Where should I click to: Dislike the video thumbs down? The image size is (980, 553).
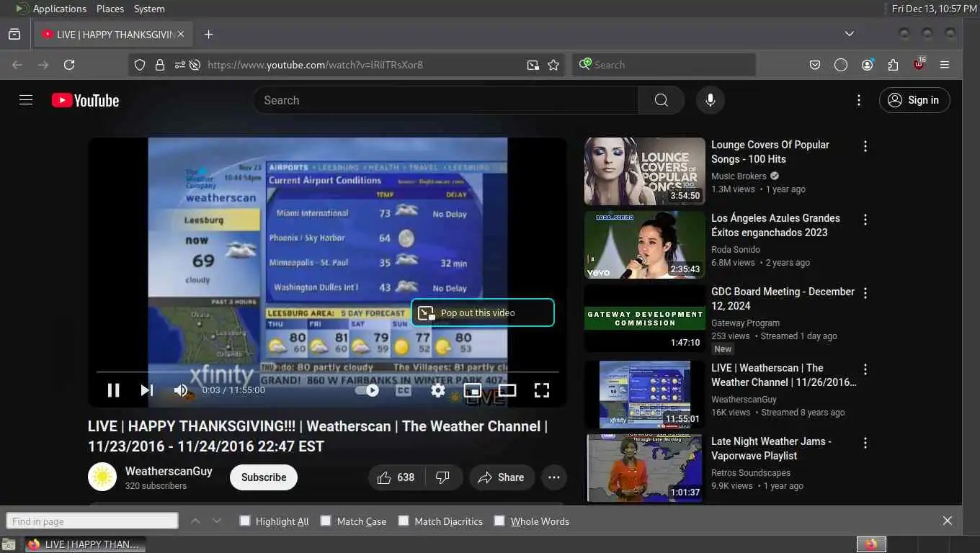click(444, 477)
